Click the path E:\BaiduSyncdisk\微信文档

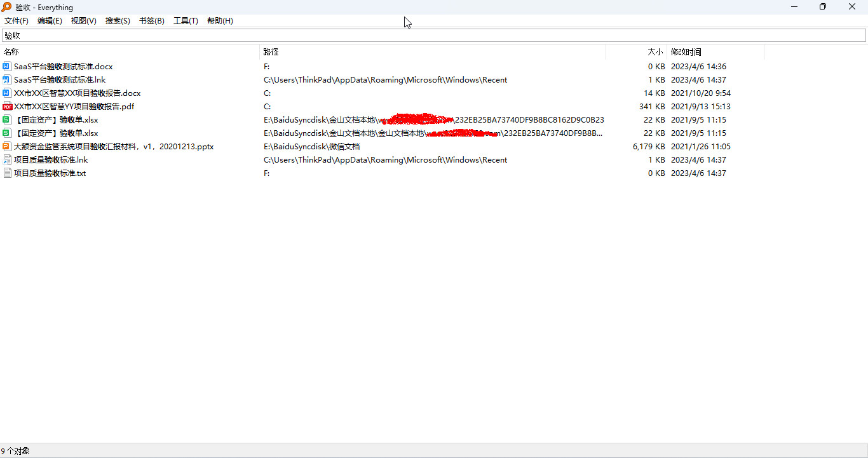pos(312,147)
